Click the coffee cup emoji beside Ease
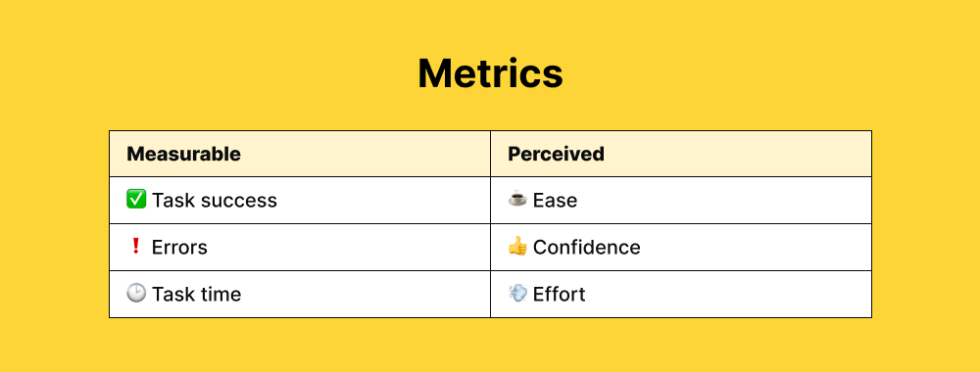Viewport: 980px width, 372px height. [x=517, y=200]
